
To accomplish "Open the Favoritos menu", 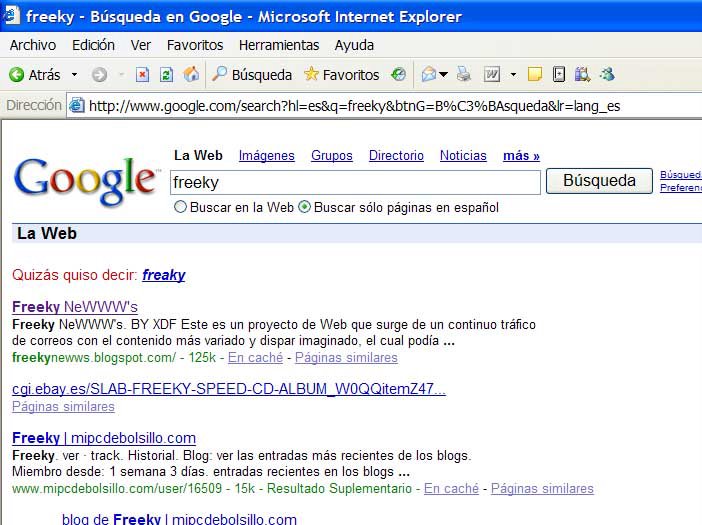I will point(195,45).
